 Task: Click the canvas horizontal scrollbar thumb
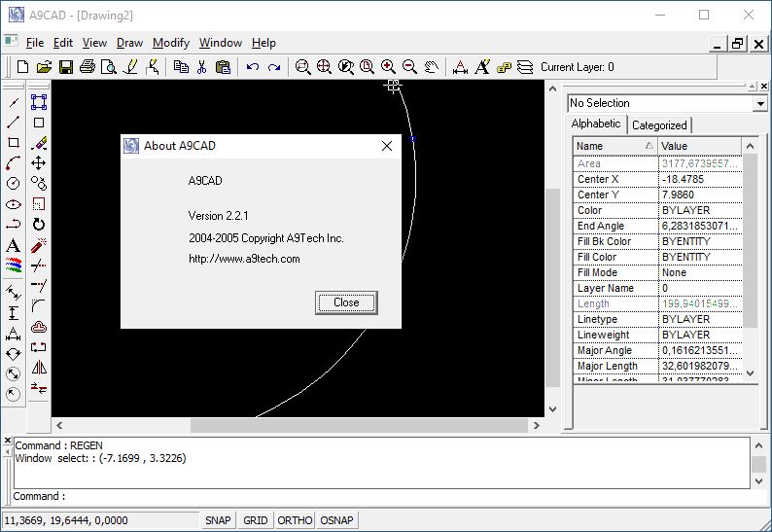pyautogui.click(x=359, y=425)
